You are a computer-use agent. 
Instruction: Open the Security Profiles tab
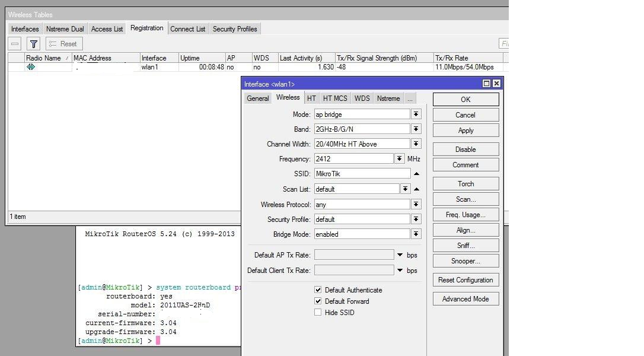click(x=235, y=28)
